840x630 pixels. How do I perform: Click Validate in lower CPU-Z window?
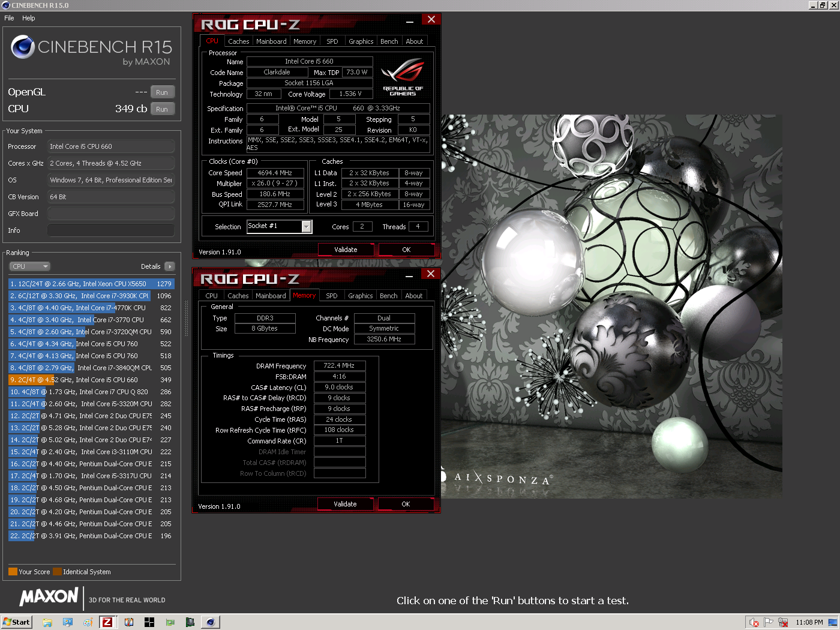tap(345, 504)
